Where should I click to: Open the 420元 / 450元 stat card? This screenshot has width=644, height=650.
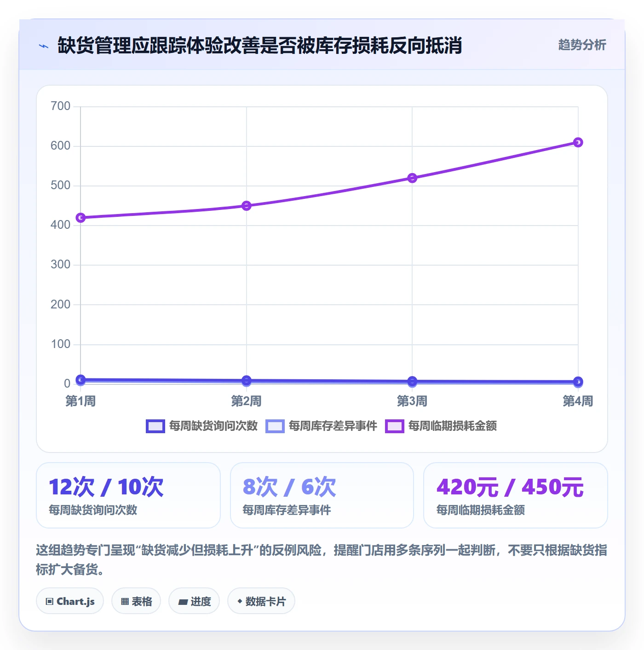[x=516, y=495]
